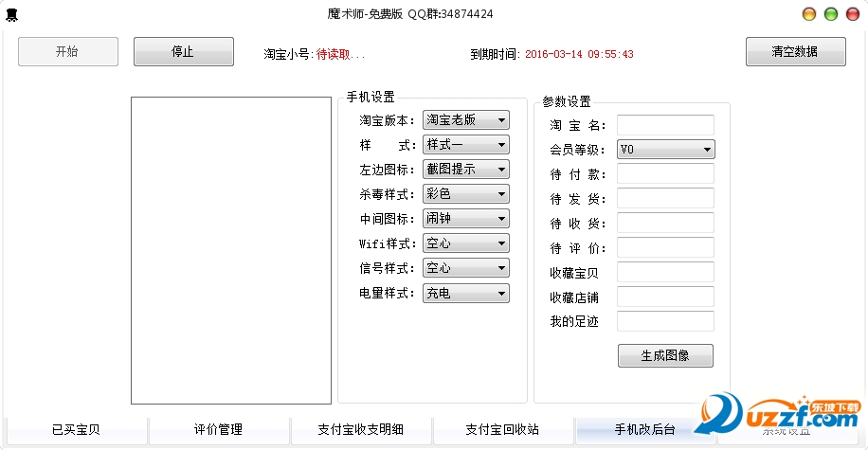The image size is (868, 450).
Task: Focus the 待评价 input field
Action: click(x=665, y=247)
